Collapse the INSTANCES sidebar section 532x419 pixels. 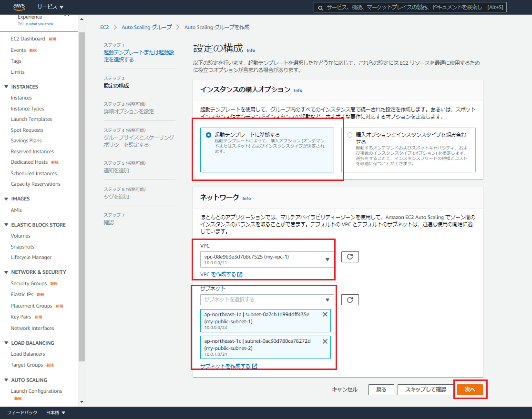pyautogui.click(x=6, y=87)
